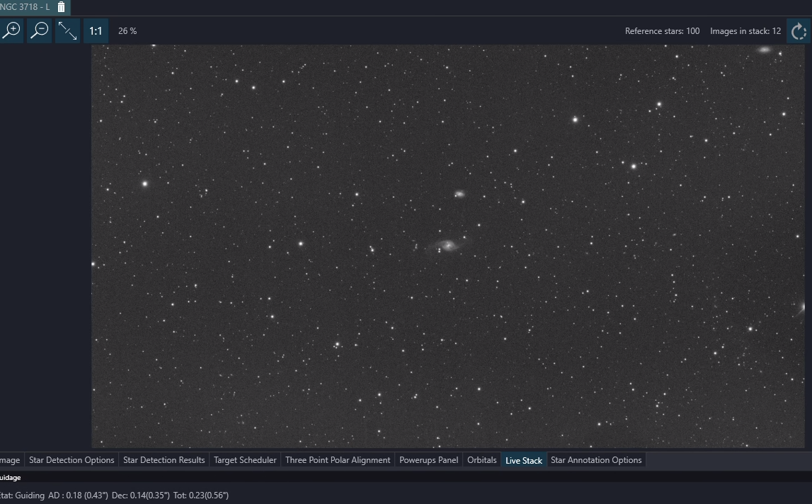Select the NGC 3718 - L stack tab
The width and height of the screenshot is (812, 504).
click(x=25, y=7)
